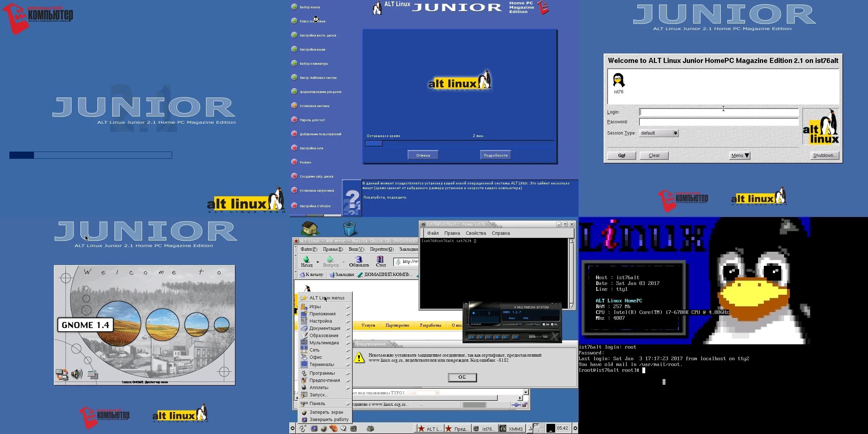868x434 pixels.
Task: Adjust the XMMS balance slider
Action: click(x=533, y=324)
